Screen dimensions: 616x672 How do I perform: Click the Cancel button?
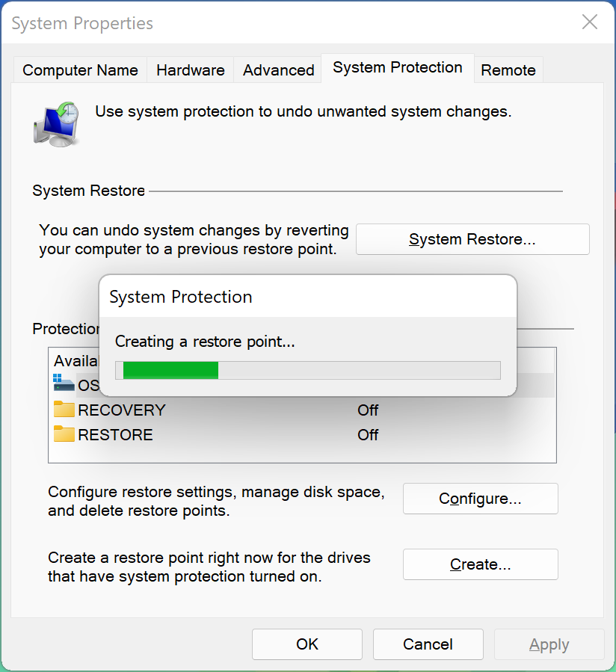(428, 644)
